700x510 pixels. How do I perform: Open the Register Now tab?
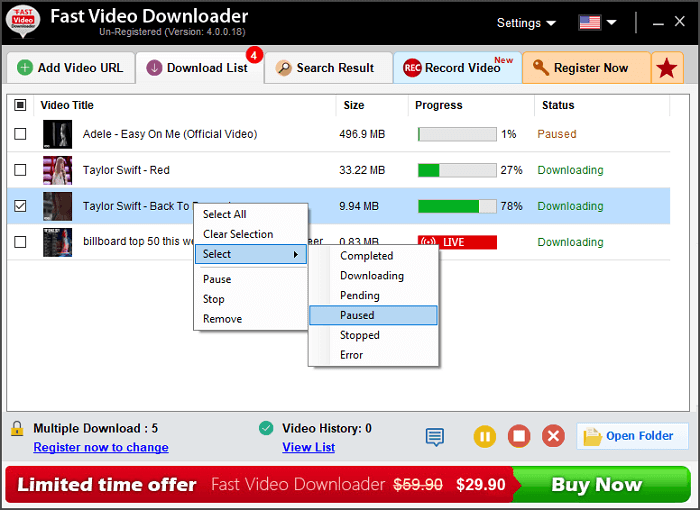click(x=586, y=68)
